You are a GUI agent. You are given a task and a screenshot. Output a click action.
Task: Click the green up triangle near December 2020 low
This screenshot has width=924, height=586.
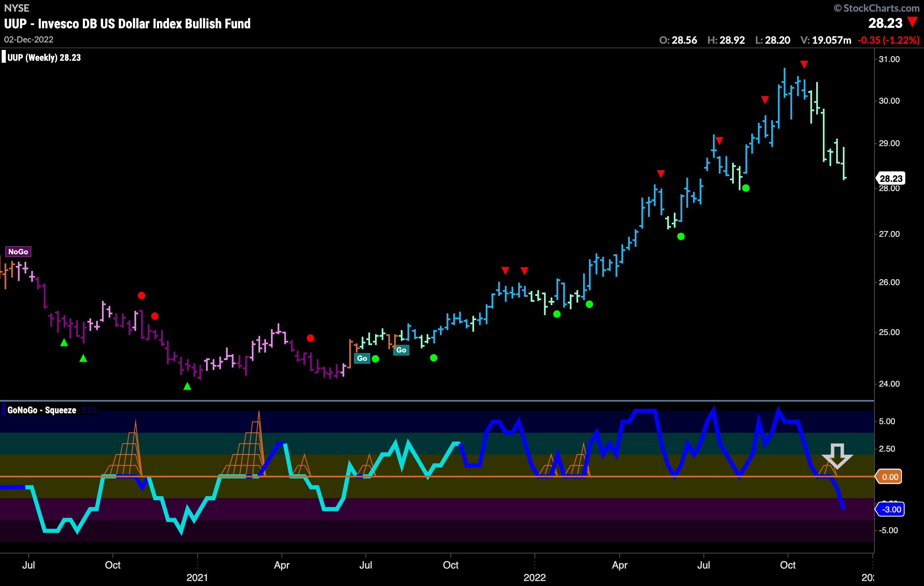(x=187, y=386)
